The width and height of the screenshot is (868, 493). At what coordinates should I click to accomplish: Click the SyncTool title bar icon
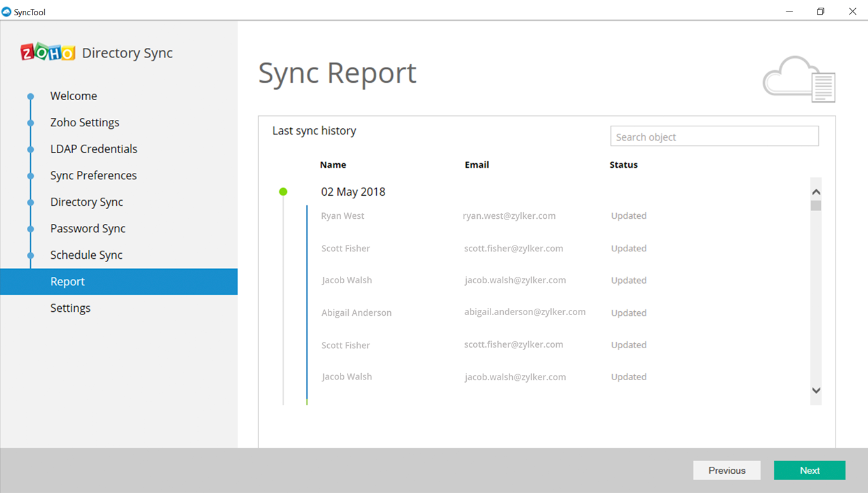pyautogui.click(x=6, y=11)
